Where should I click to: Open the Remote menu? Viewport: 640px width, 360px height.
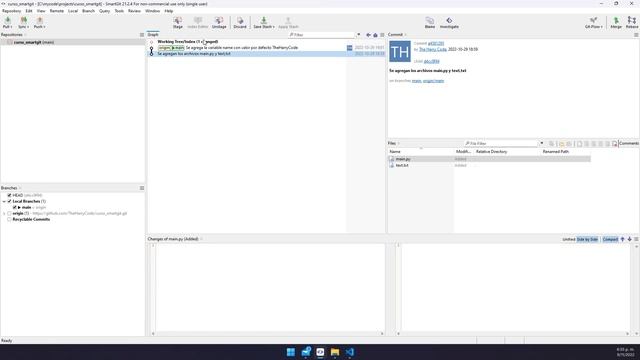tap(57, 11)
